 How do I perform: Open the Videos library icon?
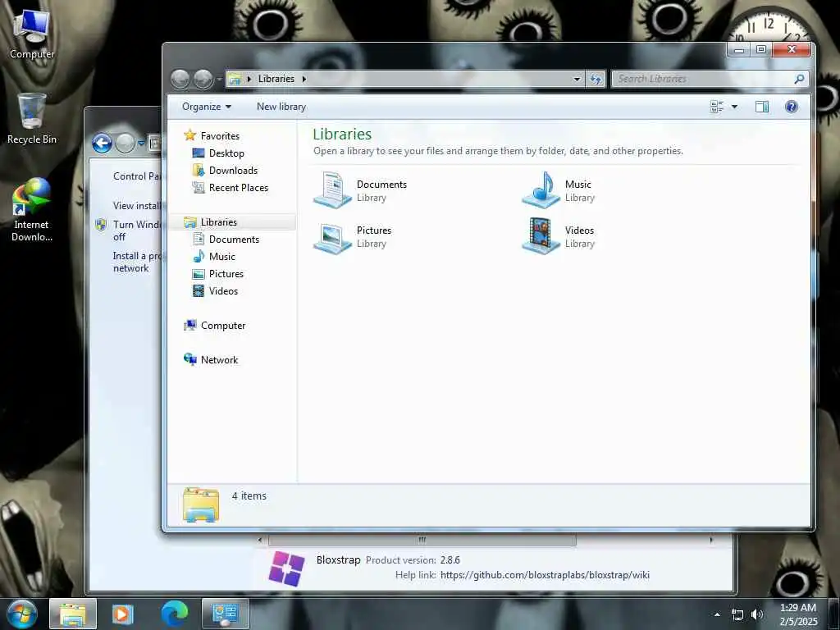[x=541, y=236]
